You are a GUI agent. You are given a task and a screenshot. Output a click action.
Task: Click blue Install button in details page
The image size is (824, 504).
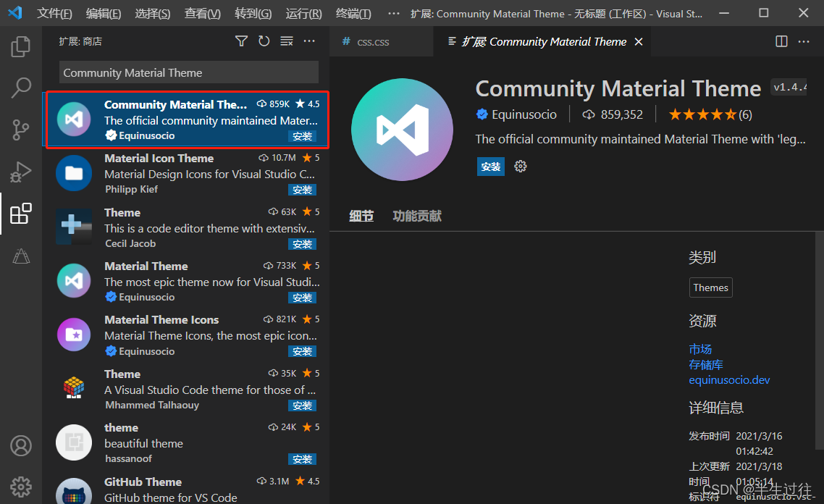click(x=490, y=167)
